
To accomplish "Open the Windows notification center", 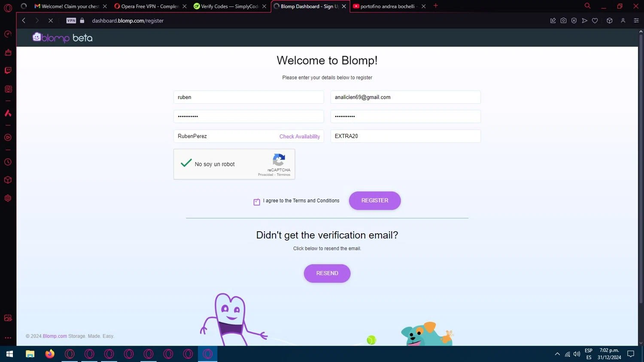I will point(631,354).
